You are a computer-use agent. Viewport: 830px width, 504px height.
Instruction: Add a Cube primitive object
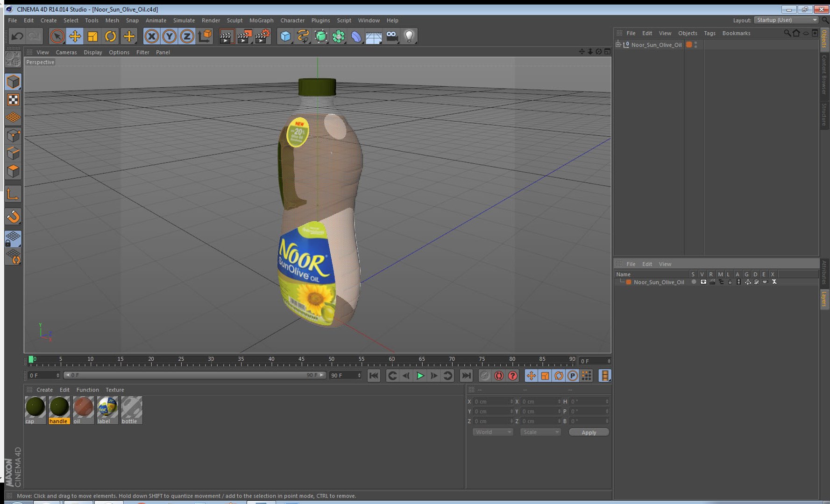point(285,36)
